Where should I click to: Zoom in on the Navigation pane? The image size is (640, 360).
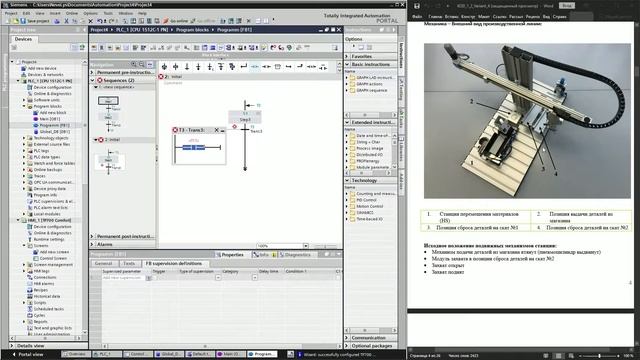pos(134,64)
